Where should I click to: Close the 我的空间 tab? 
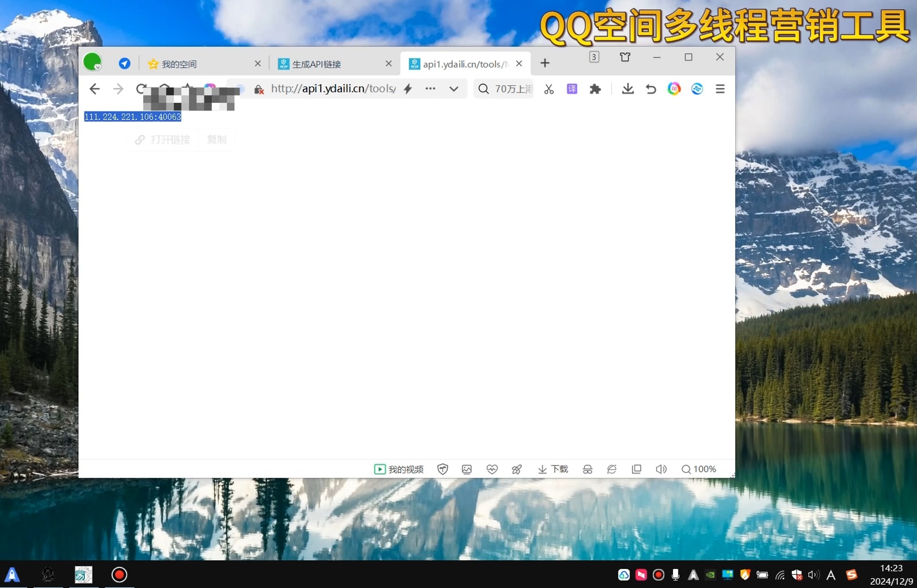coord(258,64)
